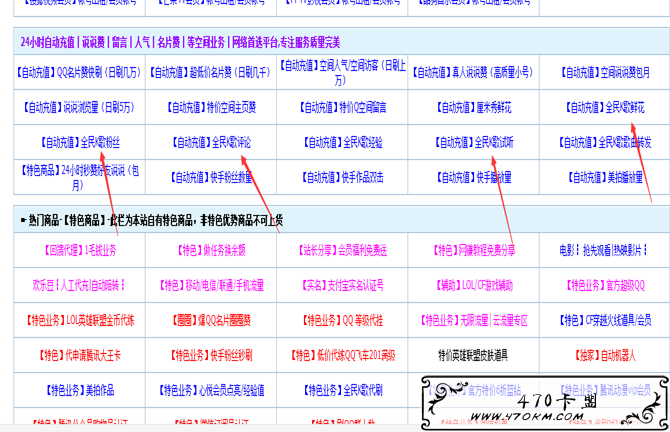This screenshot has height=432, width=670.
Task: Open 【特色】做任务换余额 link
Action: coord(211,250)
